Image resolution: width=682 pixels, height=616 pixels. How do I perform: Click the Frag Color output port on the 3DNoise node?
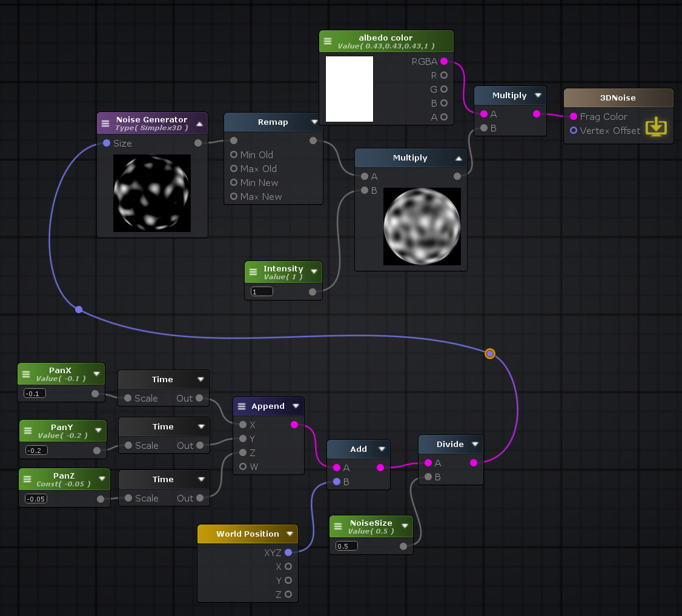(x=574, y=116)
